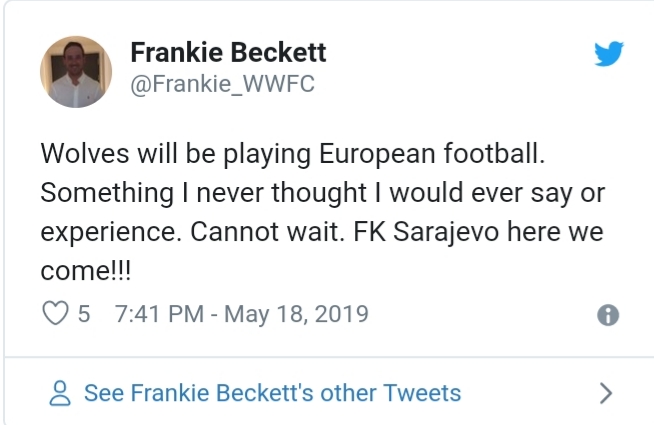
Task: Click the person silhouette icon
Action: coord(60,393)
